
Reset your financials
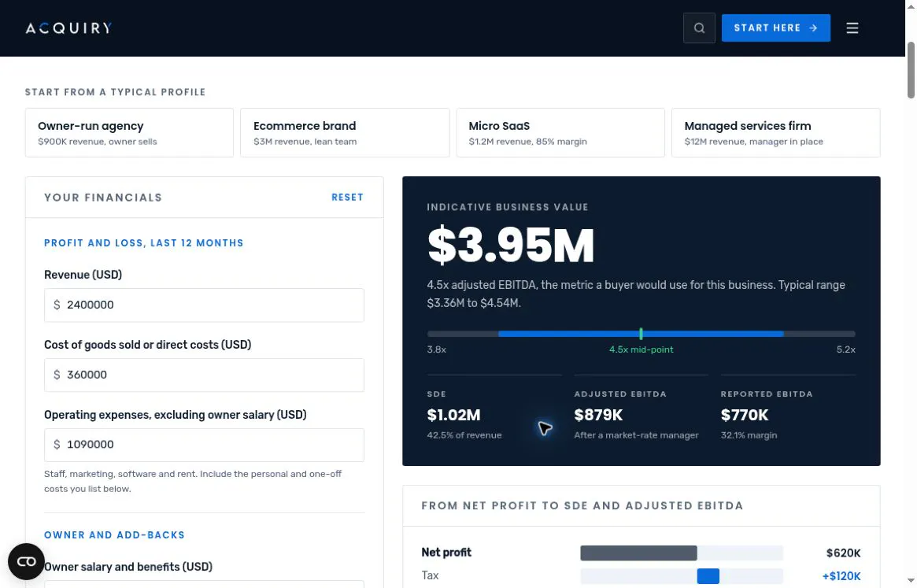347,198
